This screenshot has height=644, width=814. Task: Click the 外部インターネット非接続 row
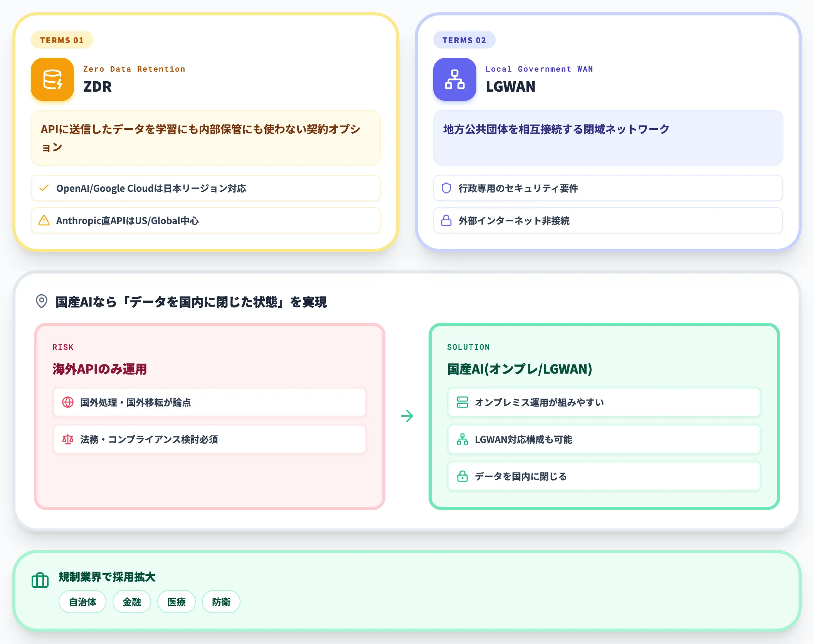[608, 220]
